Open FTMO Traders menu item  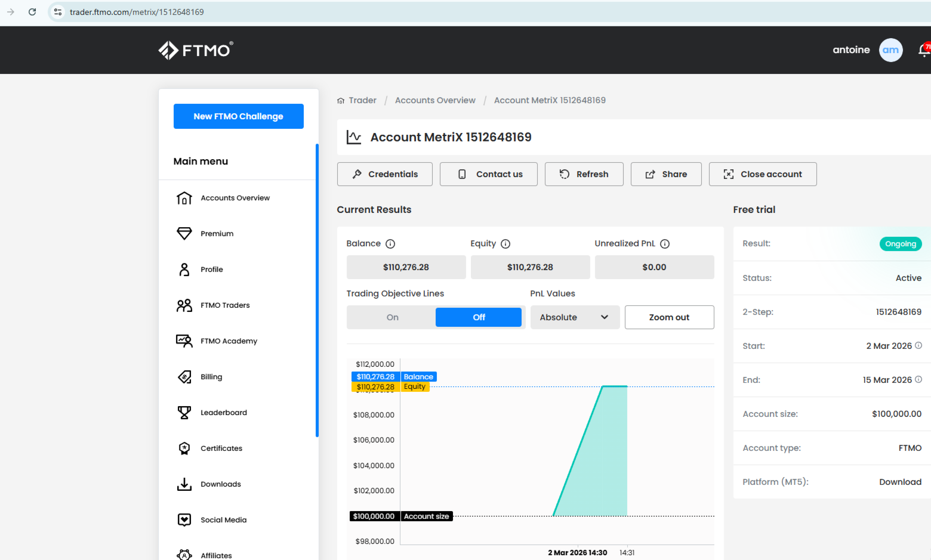click(x=225, y=305)
